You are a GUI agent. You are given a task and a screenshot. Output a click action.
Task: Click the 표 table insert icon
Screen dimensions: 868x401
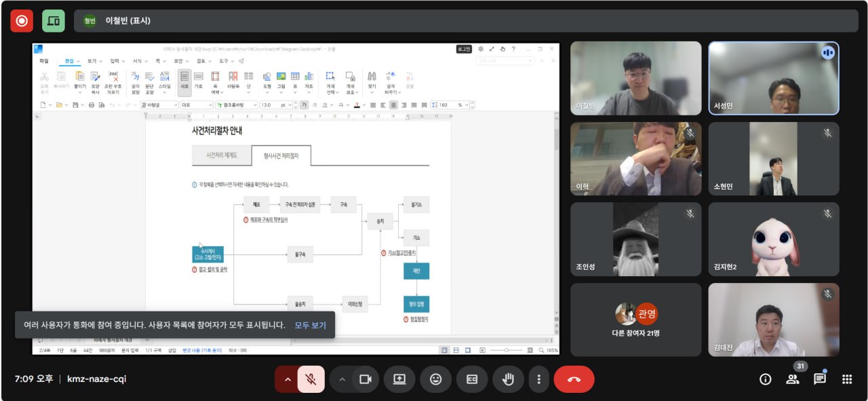295,81
